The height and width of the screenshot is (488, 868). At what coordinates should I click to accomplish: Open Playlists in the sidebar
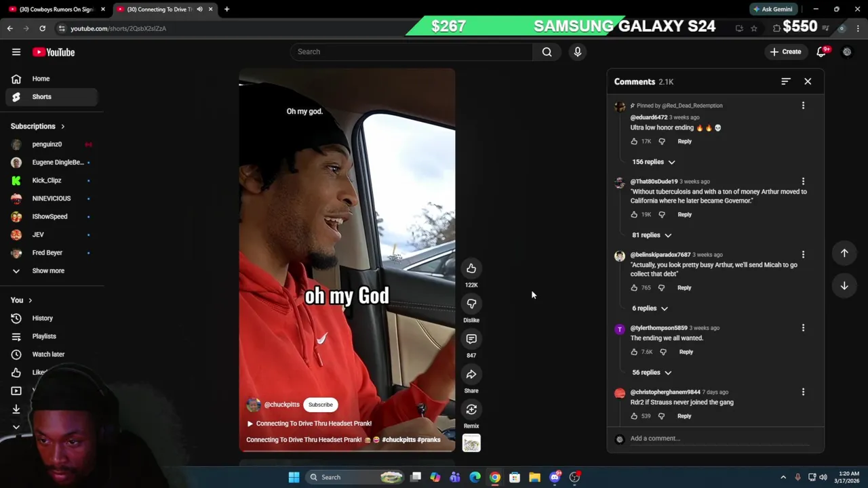pos(52,336)
